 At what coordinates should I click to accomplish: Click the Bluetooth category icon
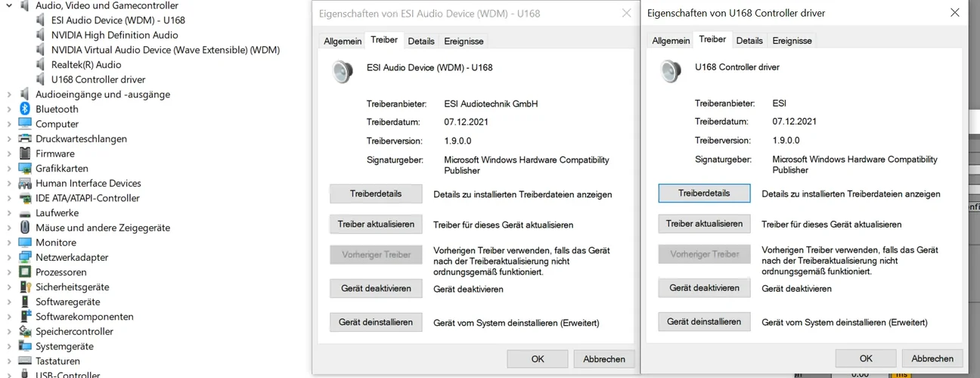[x=25, y=109]
